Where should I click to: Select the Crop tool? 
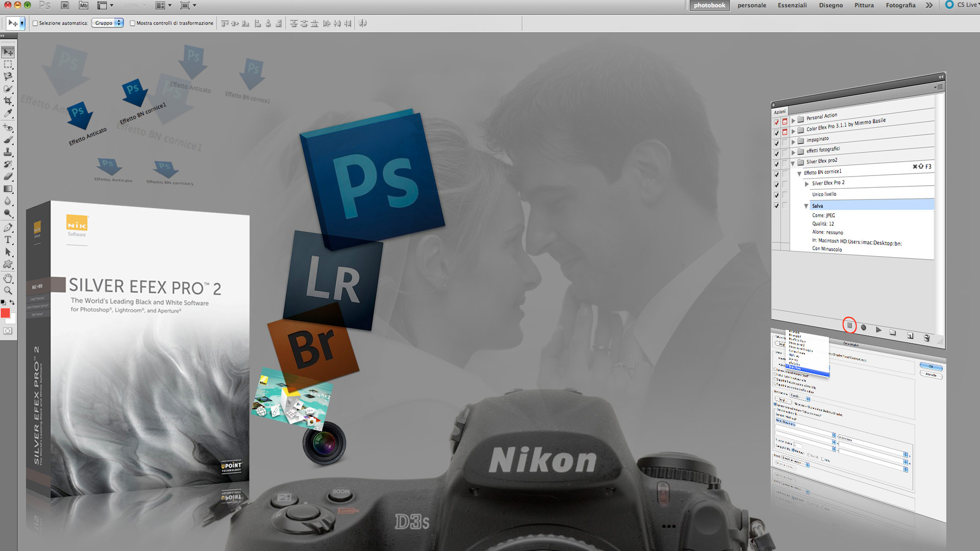click(8, 101)
